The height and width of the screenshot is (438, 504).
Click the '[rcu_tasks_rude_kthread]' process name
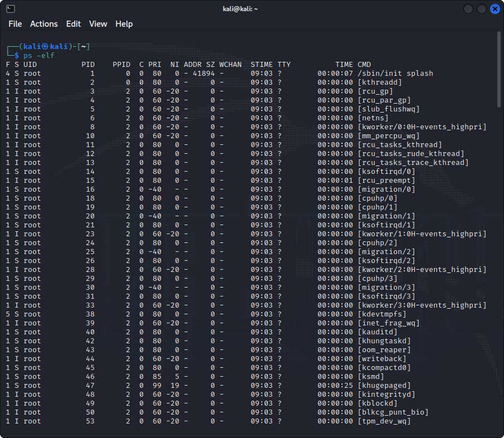click(411, 154)
